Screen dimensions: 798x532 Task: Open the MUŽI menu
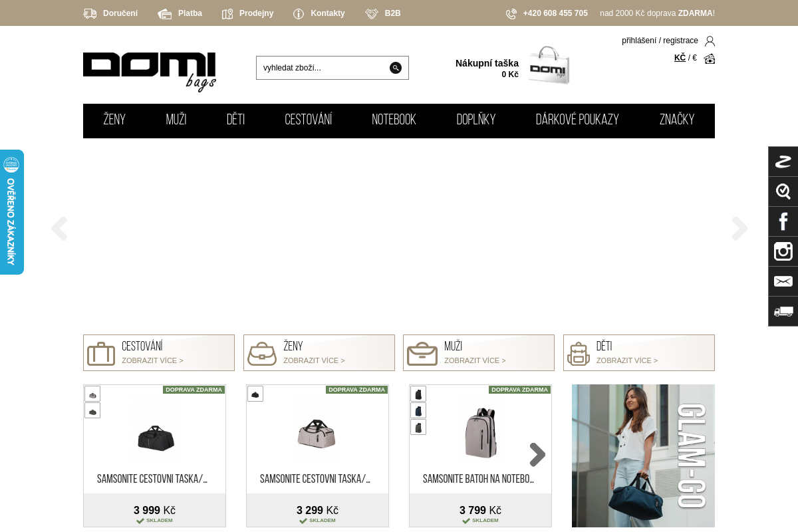click(x=176, y=120)
